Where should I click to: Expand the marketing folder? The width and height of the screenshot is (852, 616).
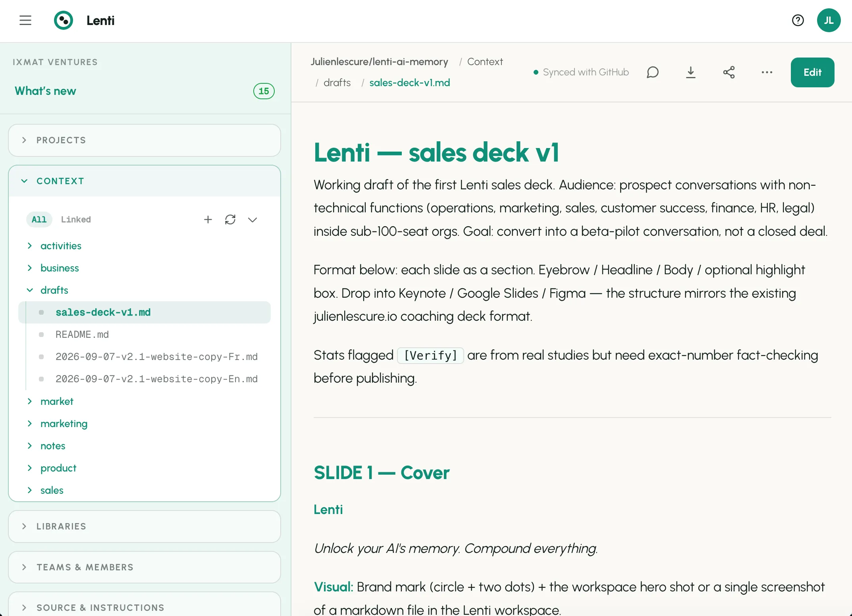[64, 423]
